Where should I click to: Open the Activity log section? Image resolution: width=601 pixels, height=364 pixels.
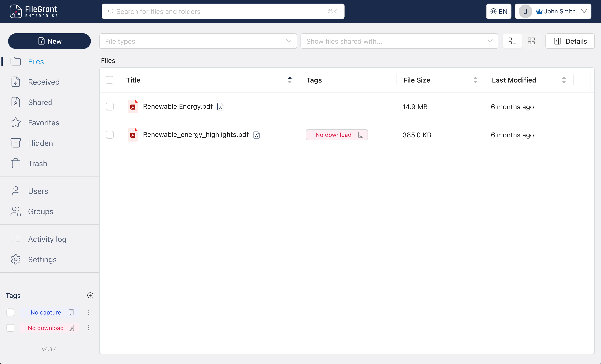point(47,239)
